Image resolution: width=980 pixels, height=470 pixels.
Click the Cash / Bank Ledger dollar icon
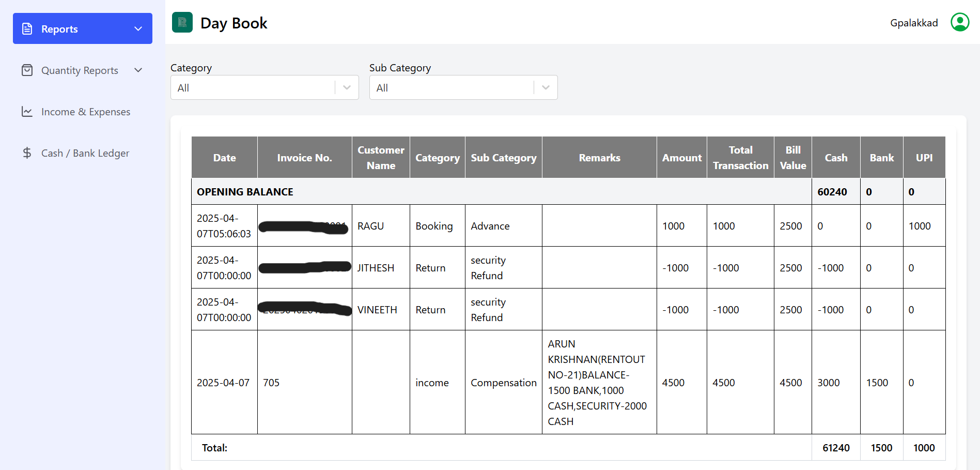[27, 153]
